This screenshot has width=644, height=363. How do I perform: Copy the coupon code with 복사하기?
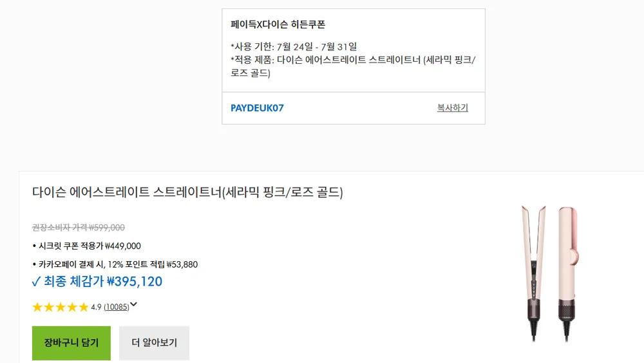pos(452,108)
